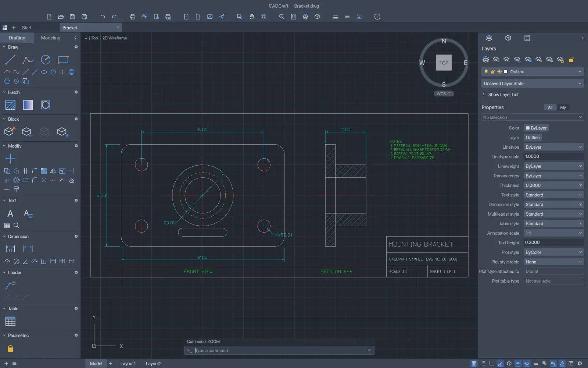The image size is (588, 368).
Task: Toggle snap mode dots in status bar
Action: pyautogui.click(x=483, y=364)
